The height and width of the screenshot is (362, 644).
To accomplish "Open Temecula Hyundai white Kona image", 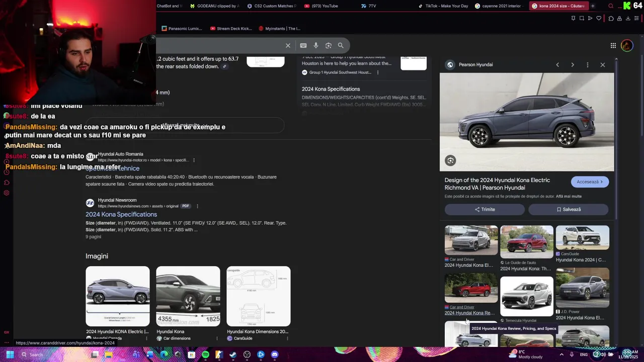I will (x=527, y=296).
